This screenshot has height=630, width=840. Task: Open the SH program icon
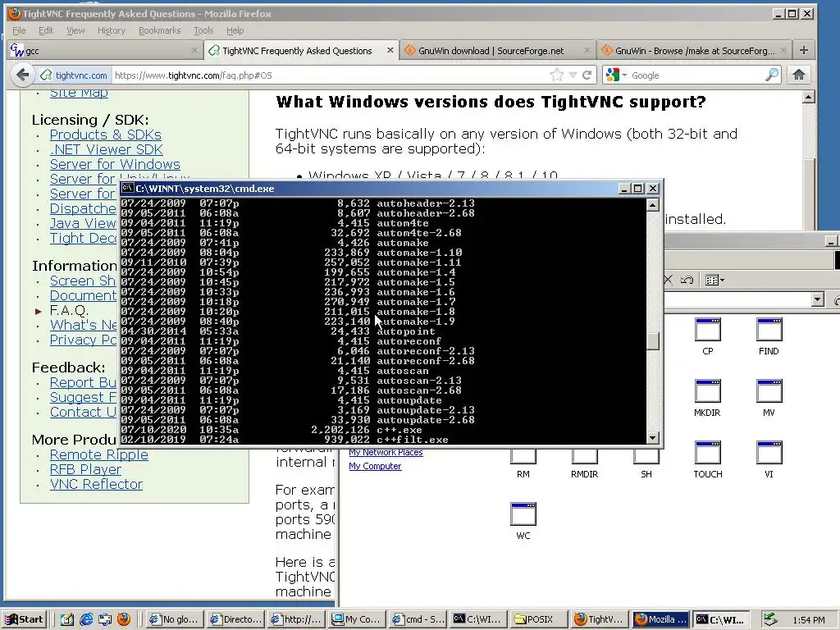[x=646, y=463]
